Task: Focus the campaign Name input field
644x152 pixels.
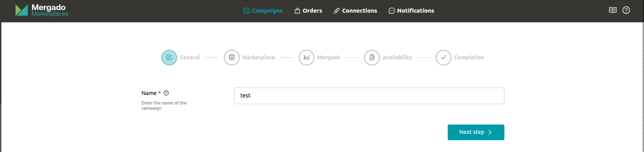Action: coord(369,96)
